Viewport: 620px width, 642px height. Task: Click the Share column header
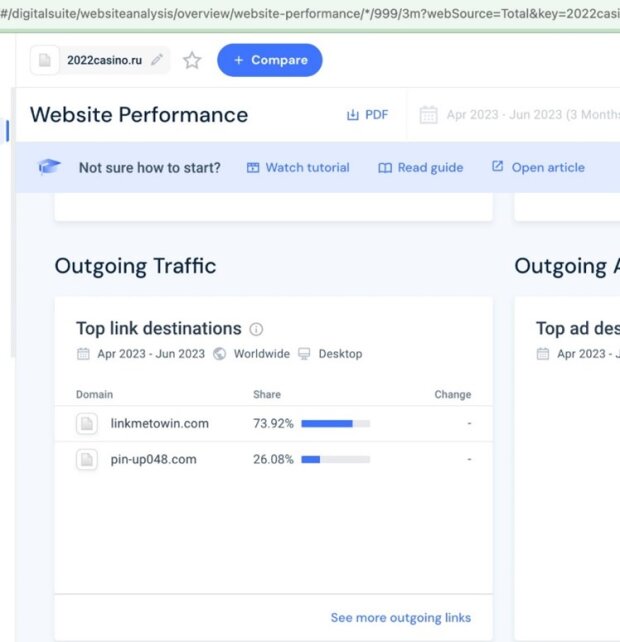(267, 394)
